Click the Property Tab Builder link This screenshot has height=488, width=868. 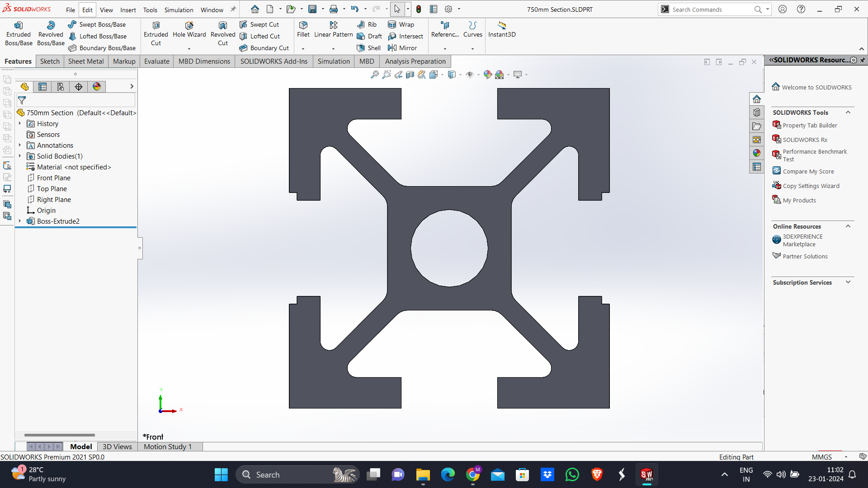pyautogui.click(x=810, y=125)
